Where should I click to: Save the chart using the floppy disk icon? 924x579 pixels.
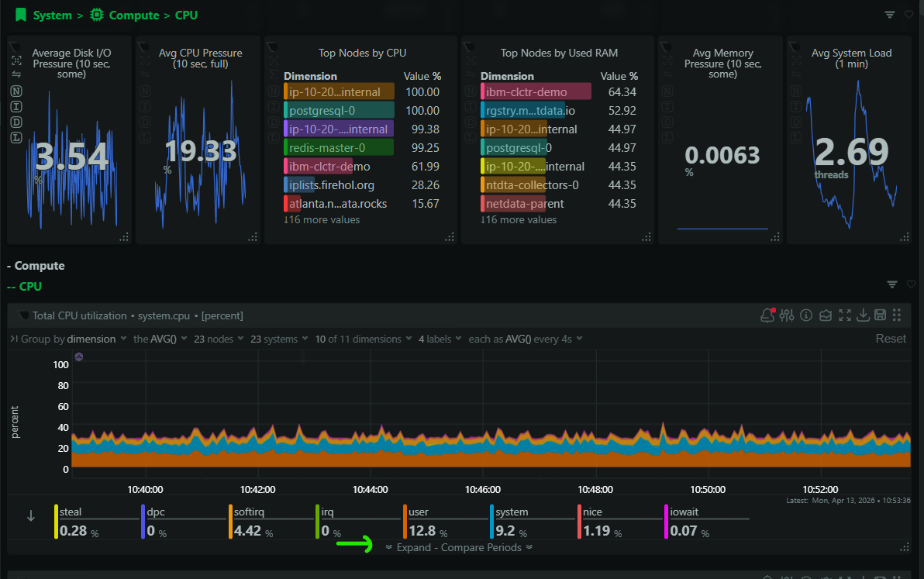tap(881, 315)
